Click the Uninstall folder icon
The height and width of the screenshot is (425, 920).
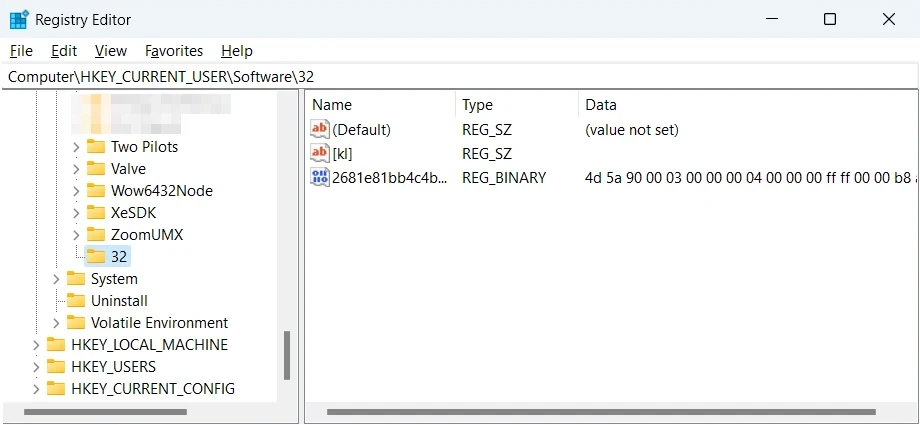point(76,301)
